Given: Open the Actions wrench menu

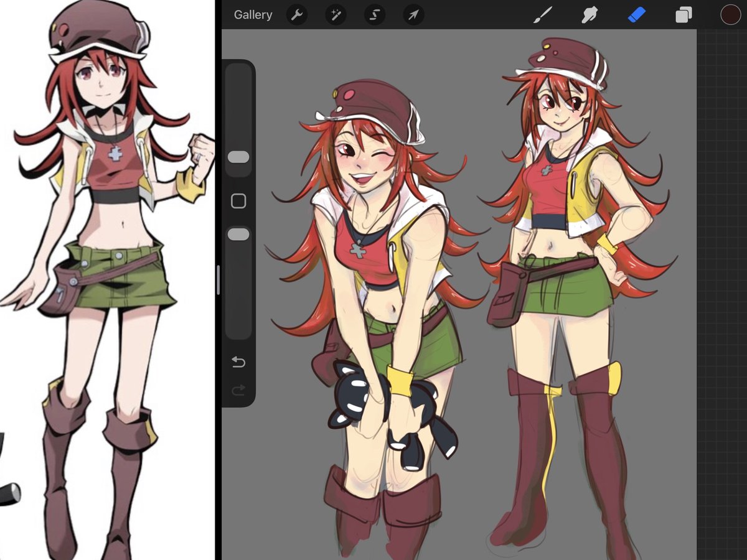Looking at the screenshot, I should click(x=297, y=15).
